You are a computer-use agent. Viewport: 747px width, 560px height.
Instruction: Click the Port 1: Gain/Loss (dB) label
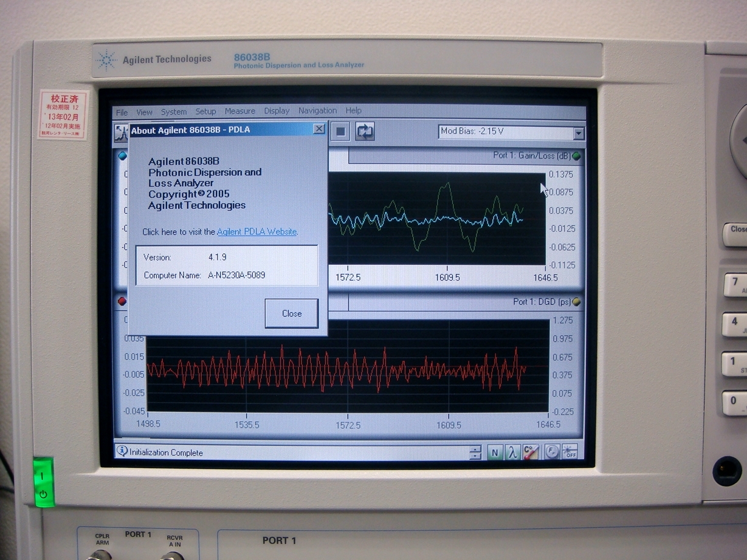[532, 155]
